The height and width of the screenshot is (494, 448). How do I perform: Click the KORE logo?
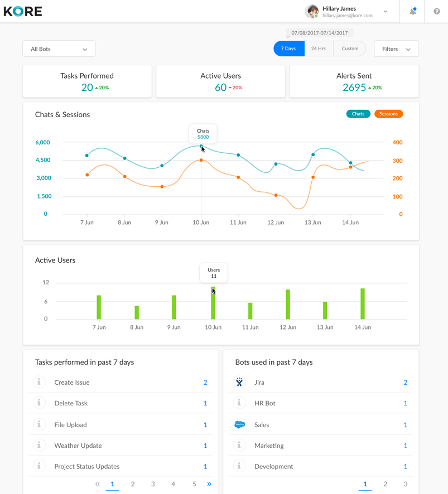(23, 11)
